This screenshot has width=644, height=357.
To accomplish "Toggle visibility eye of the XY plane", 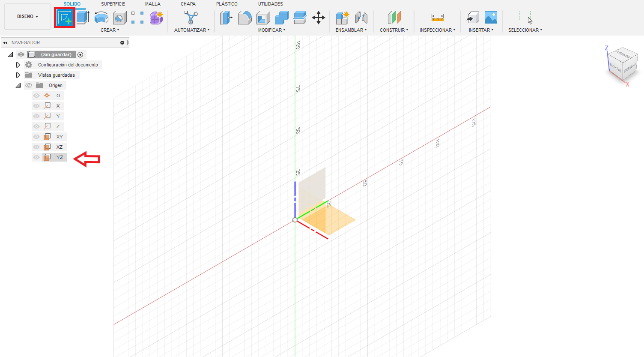I will (x=36, y=137).
